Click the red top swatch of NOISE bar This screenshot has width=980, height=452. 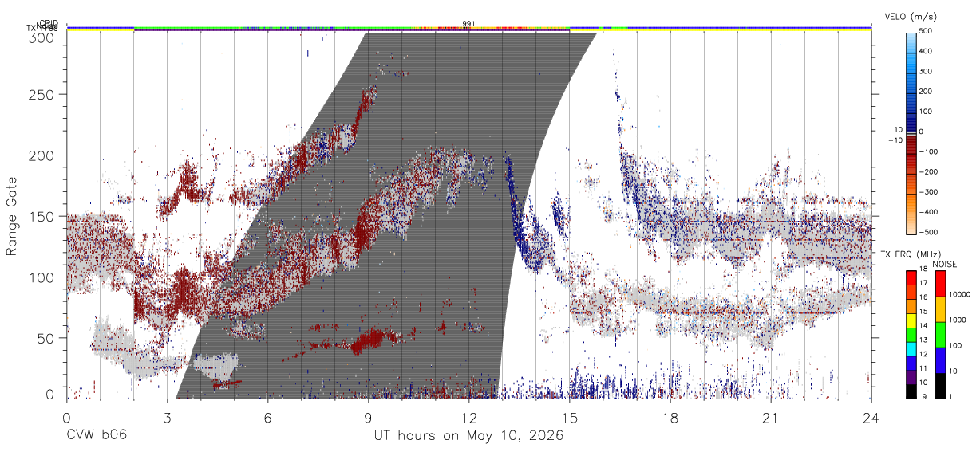940,283
